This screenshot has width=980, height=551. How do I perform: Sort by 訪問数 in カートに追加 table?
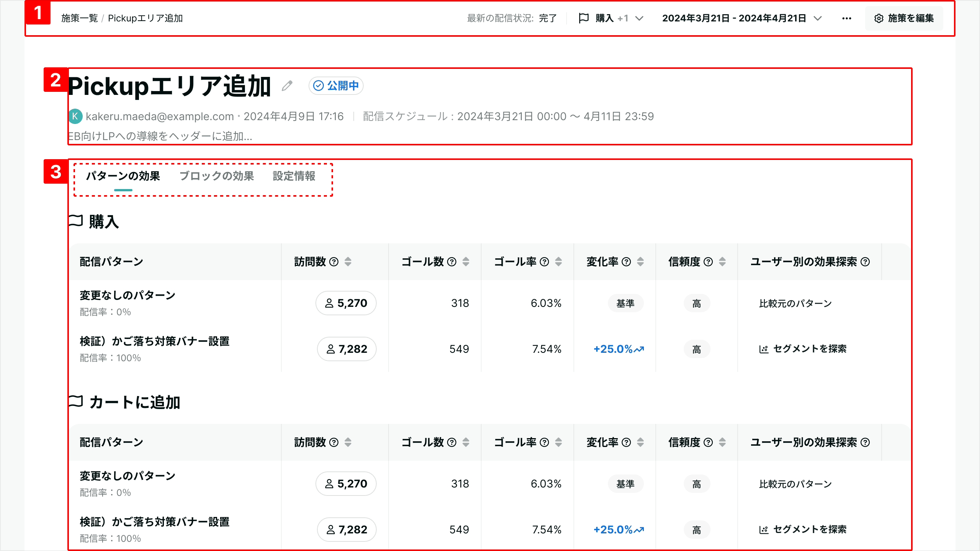point(348,442)
